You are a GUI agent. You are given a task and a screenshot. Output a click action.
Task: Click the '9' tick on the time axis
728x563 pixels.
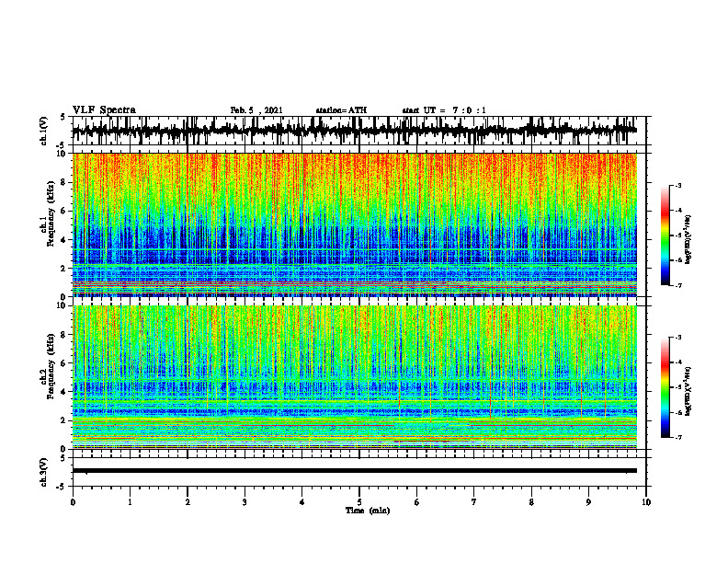(588, 502)
